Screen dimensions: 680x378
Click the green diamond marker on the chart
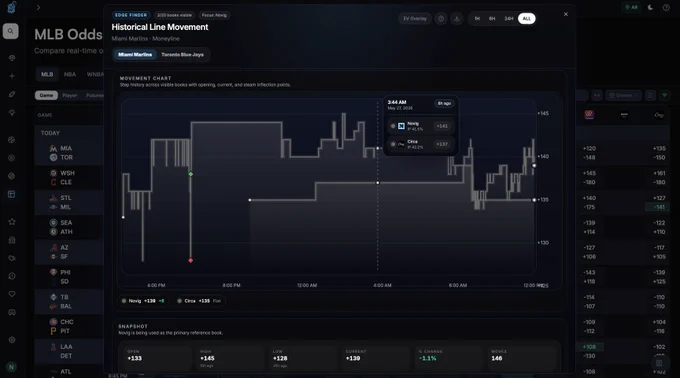point(190,174)
